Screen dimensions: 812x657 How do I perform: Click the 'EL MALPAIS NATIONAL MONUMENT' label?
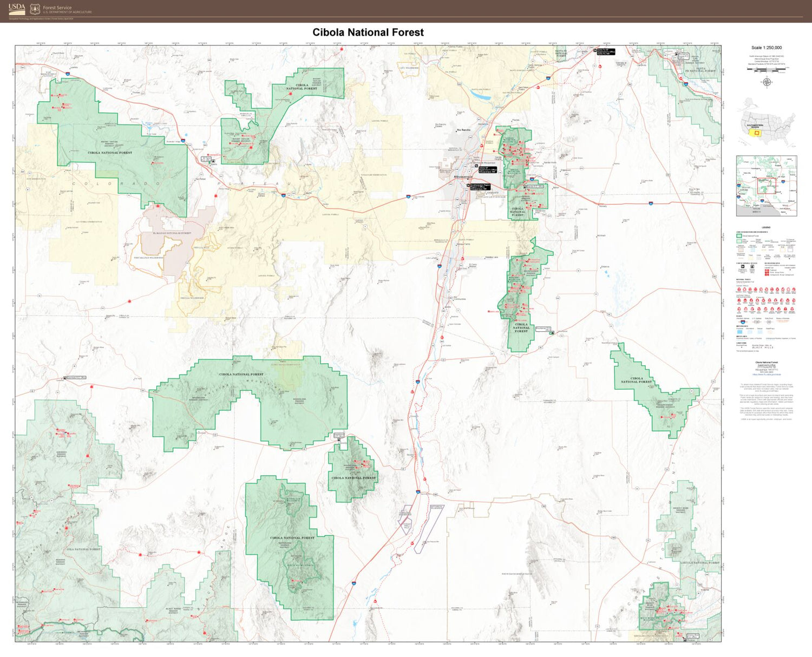click(172, 233)
